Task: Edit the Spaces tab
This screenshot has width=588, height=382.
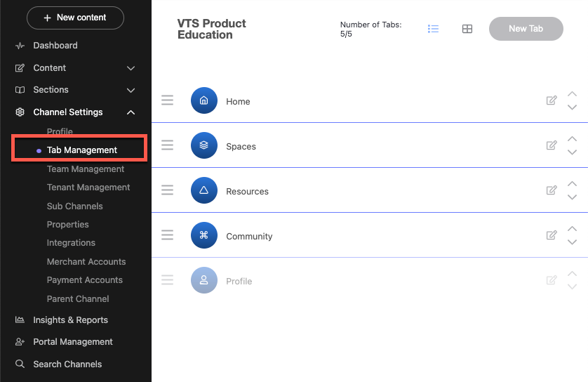Action: (x=552, y=145)
